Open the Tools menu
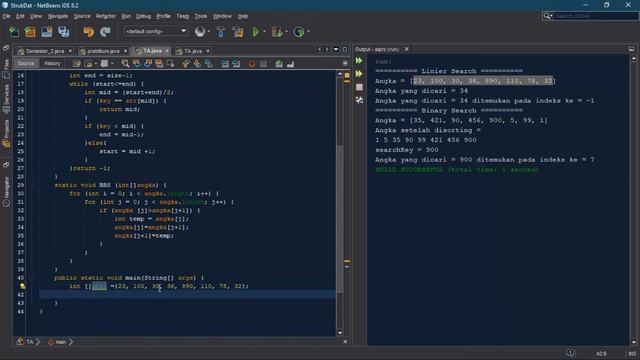Image resolution: width=640 pixels, height=360 pixels. (x=200, y=16)
